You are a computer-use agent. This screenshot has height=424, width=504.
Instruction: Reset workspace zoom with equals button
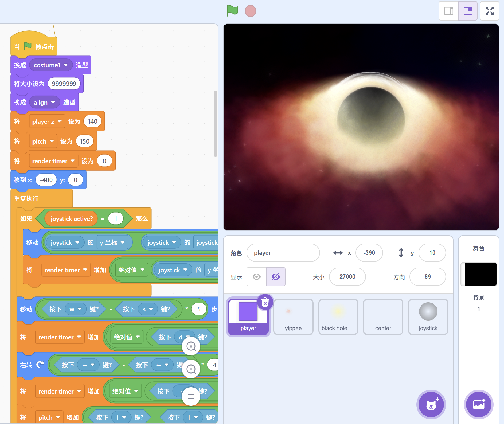[191, 397]
